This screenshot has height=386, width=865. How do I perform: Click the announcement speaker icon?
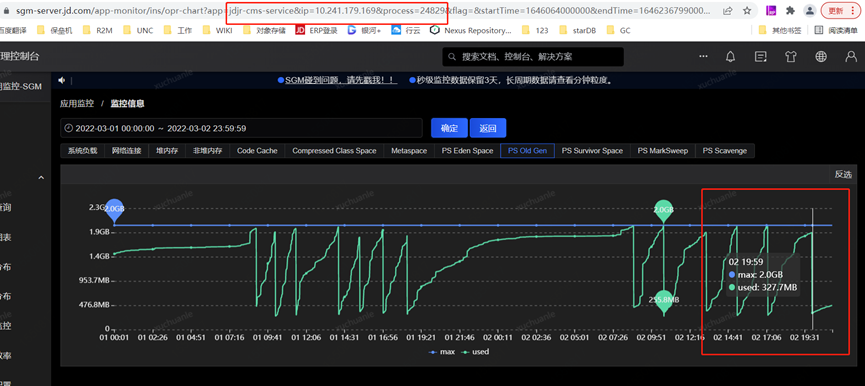tap(62, 81)
